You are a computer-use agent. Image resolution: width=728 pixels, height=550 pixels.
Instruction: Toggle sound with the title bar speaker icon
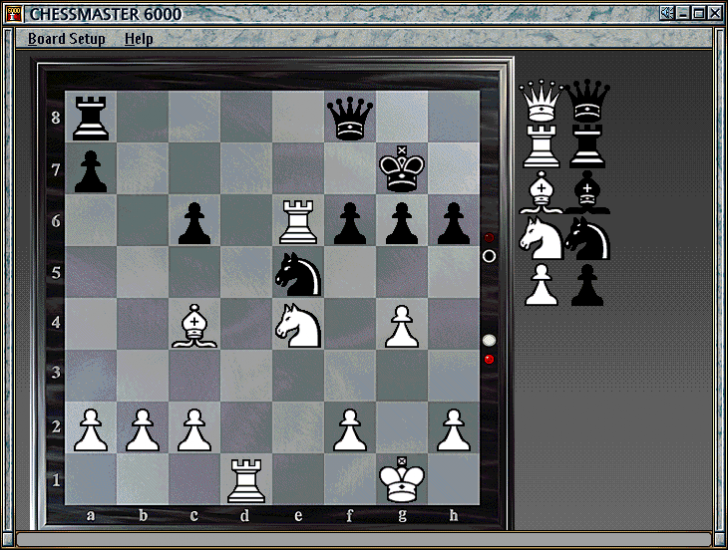point(667,13)
